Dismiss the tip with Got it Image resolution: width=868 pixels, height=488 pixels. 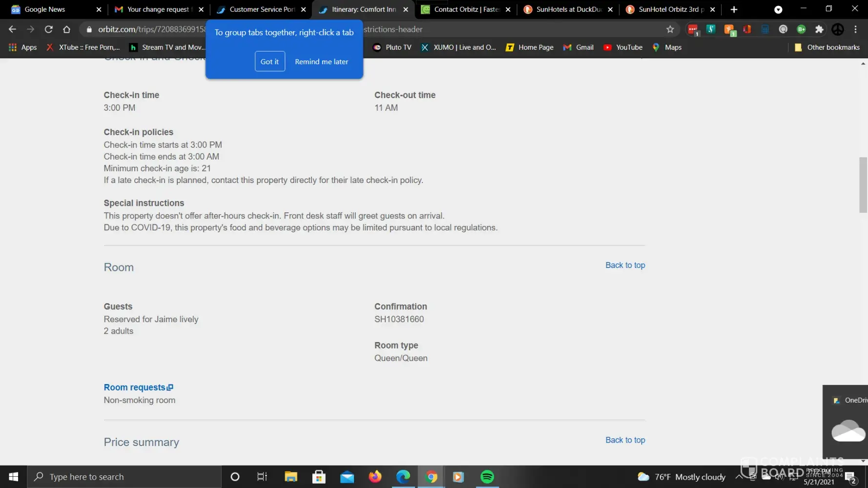click(269, 61)
